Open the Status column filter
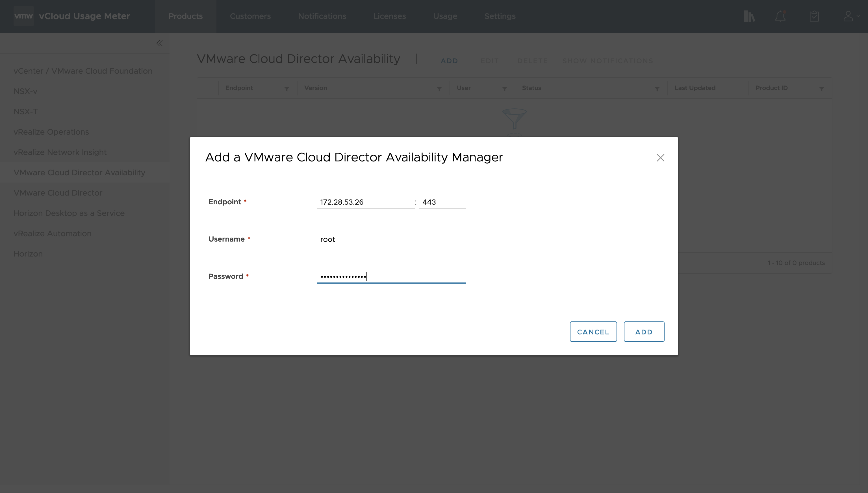 coord(657,89)
